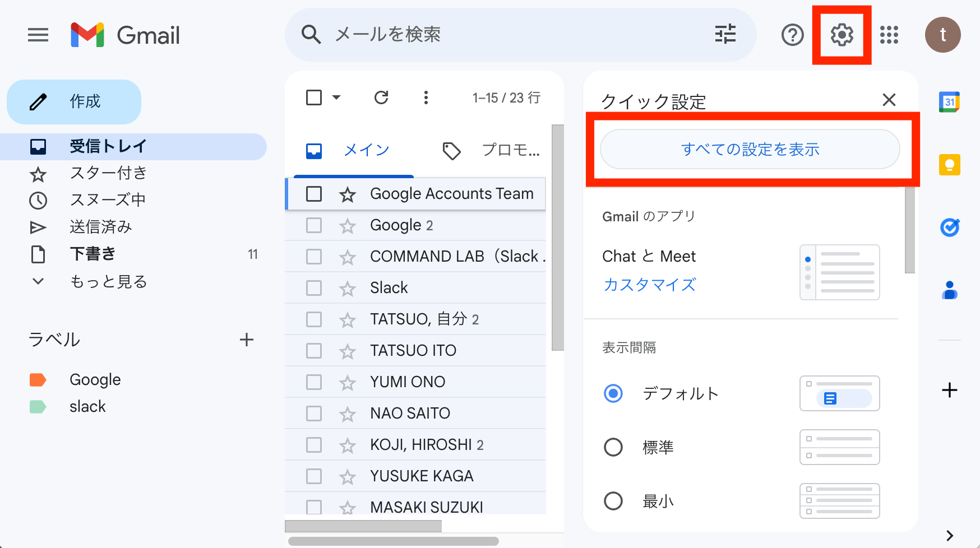Close the クイック設定 panel
This screenshot has width=980, height=548.
tap(889, 100)
